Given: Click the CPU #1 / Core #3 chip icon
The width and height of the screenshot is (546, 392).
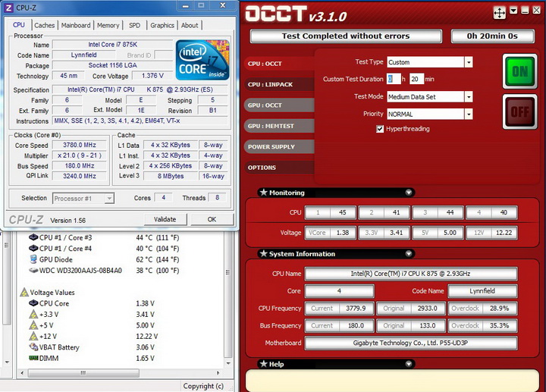Looking at the screenshot, I should coord(33,237).
